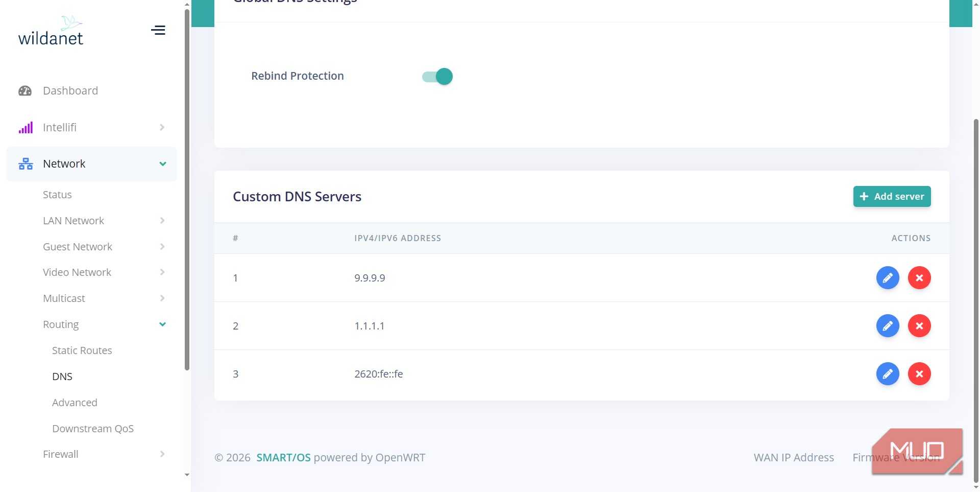980x492 pixels.
Task: Go to Static Routes
Action: click(82, 350)
